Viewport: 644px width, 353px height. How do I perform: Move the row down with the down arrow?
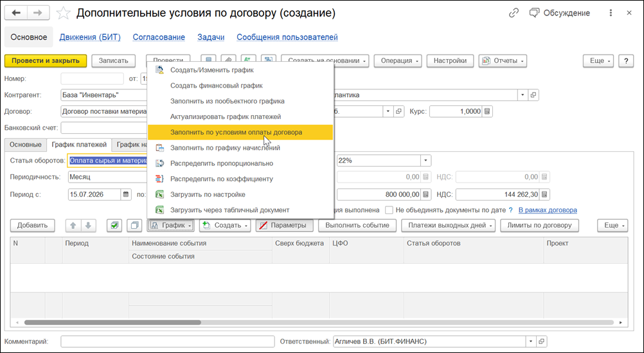[88, 225]
